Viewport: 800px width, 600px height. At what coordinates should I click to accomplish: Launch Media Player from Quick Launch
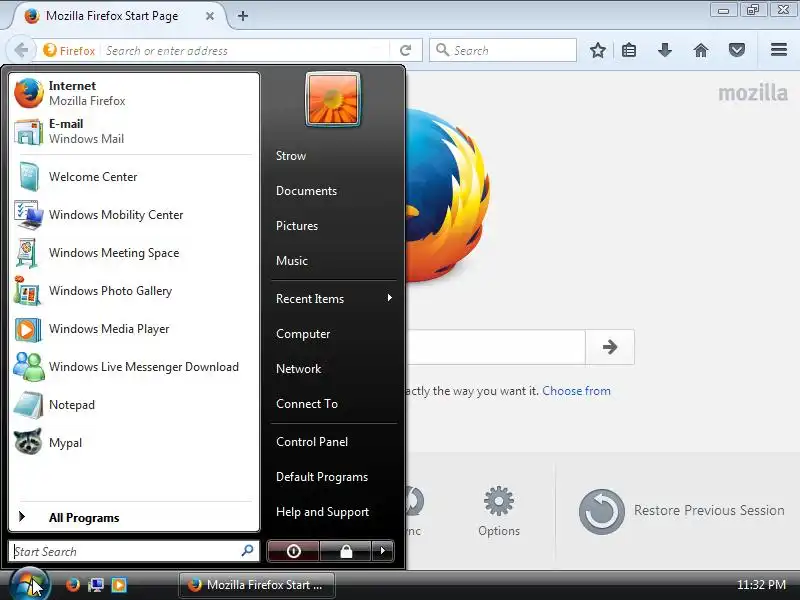119,585
